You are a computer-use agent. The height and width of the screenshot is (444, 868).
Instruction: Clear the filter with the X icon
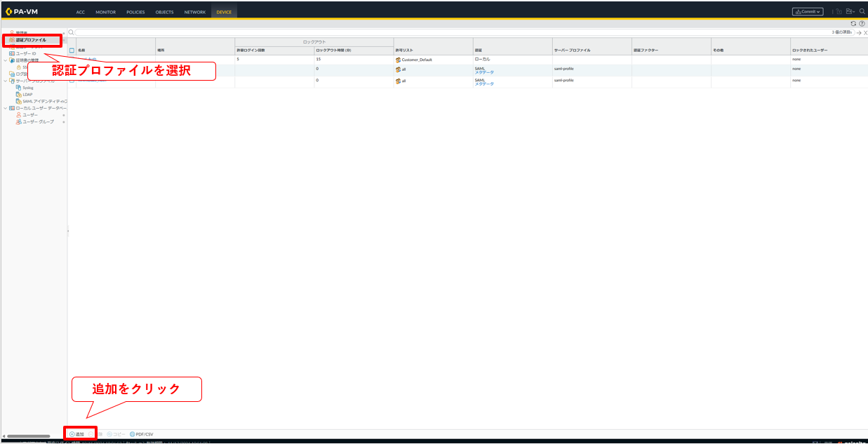coord(865,33)
